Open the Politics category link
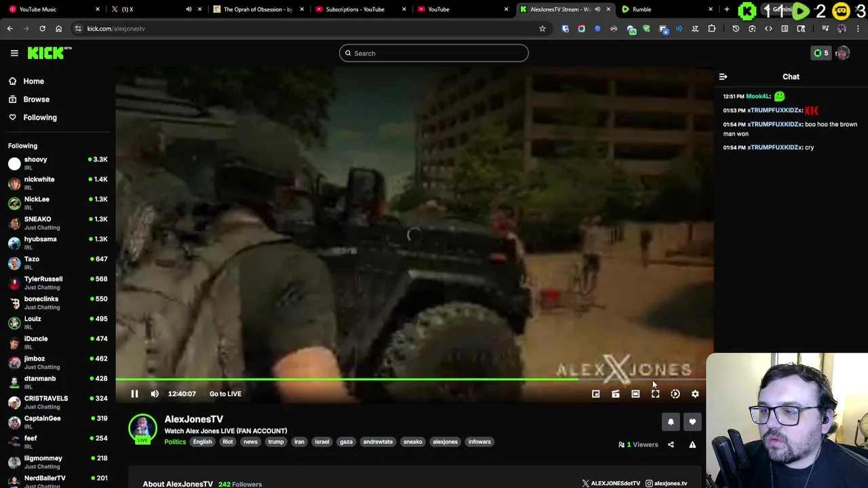 [175, 442]
